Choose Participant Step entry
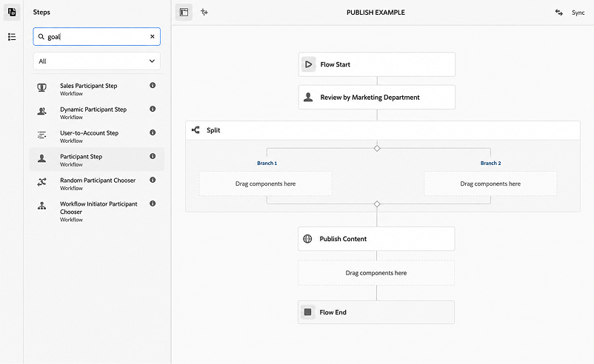594x364 pixels. point(96,159)
